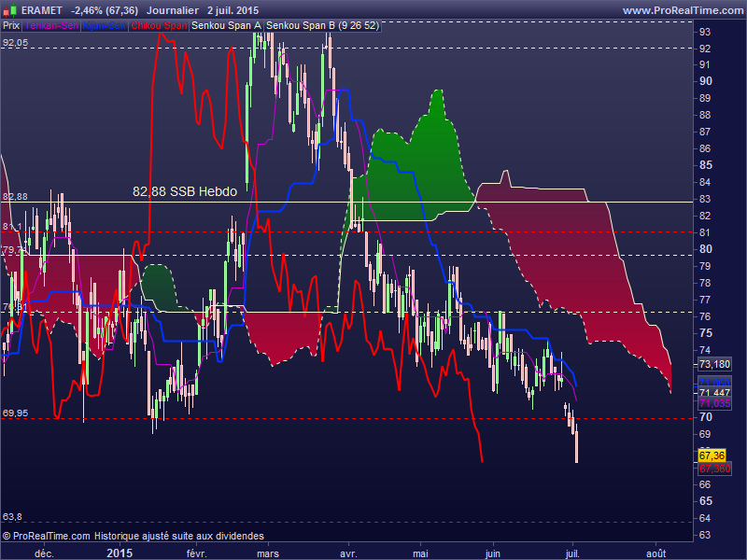Click the Chikou Span legend label
Screen dimensions: 747x560
tap(159, 26)
